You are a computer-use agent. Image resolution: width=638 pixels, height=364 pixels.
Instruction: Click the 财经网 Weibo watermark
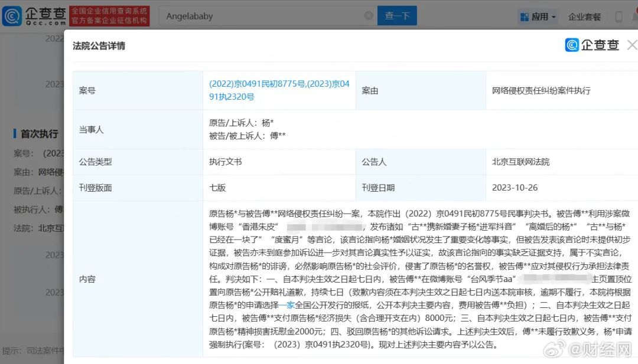[597, 350]
